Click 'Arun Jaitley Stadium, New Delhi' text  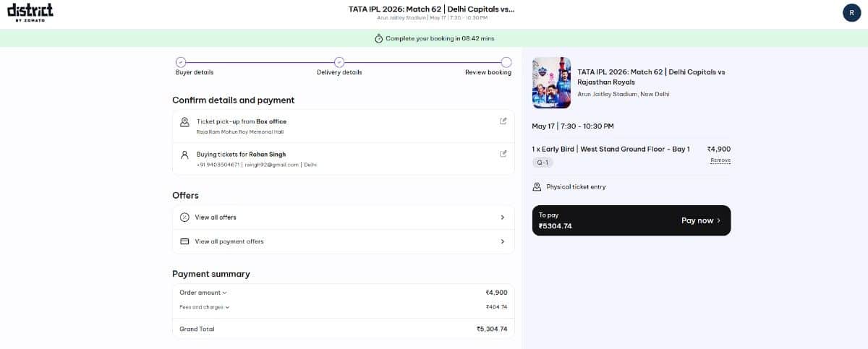(624, 94)
